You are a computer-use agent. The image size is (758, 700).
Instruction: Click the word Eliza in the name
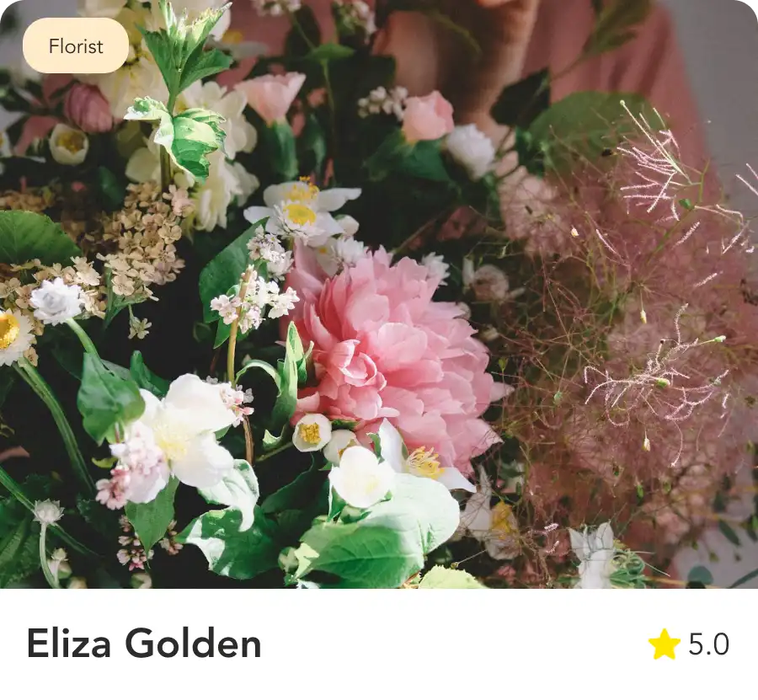[x=69, y=644]
